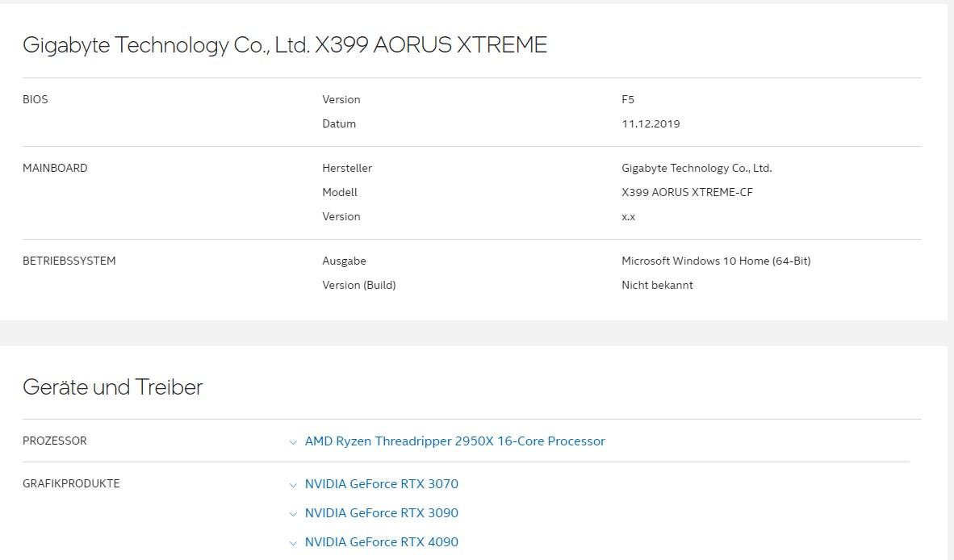Click manufacturer value Gigabyte Technology Co., Ltd.
This screenshot has height=560, width=954.
point(697,169)
